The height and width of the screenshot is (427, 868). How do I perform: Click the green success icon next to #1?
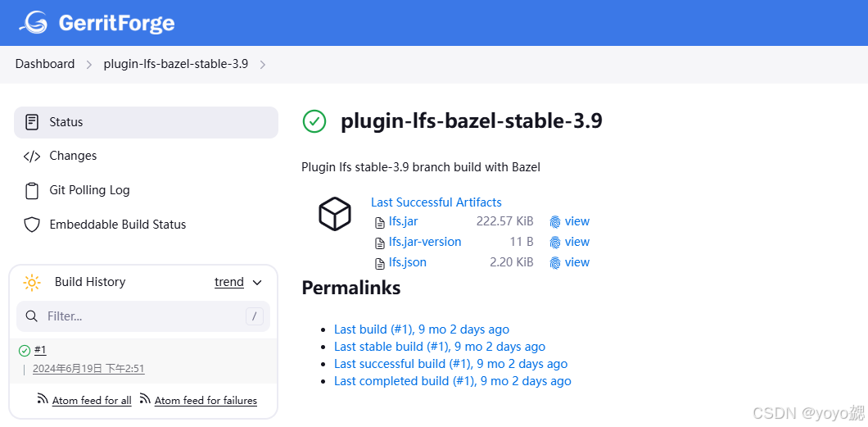tap(25, 351)
